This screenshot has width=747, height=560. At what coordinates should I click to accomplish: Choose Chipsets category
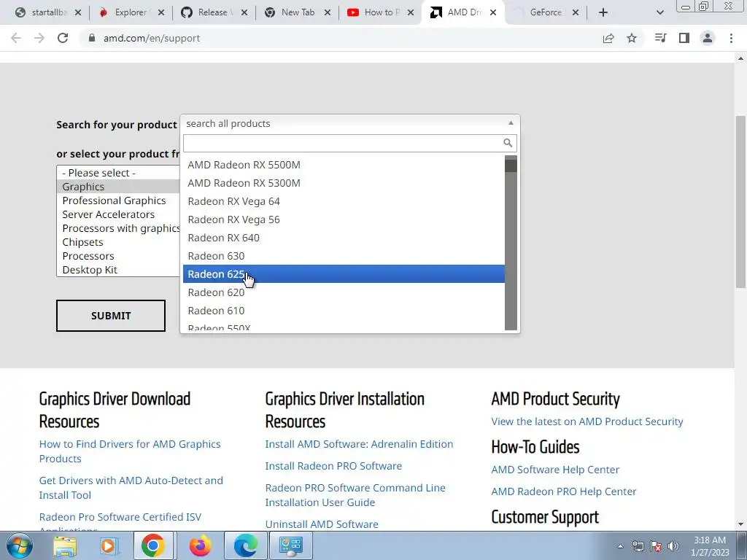(x=118, y=242)
